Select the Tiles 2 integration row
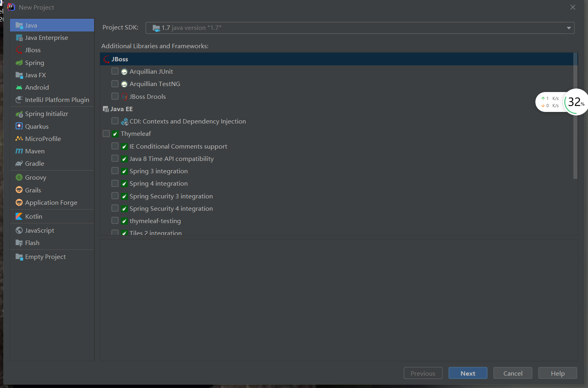588x388 pixels. pyautogui.click(x=336, y=232)
